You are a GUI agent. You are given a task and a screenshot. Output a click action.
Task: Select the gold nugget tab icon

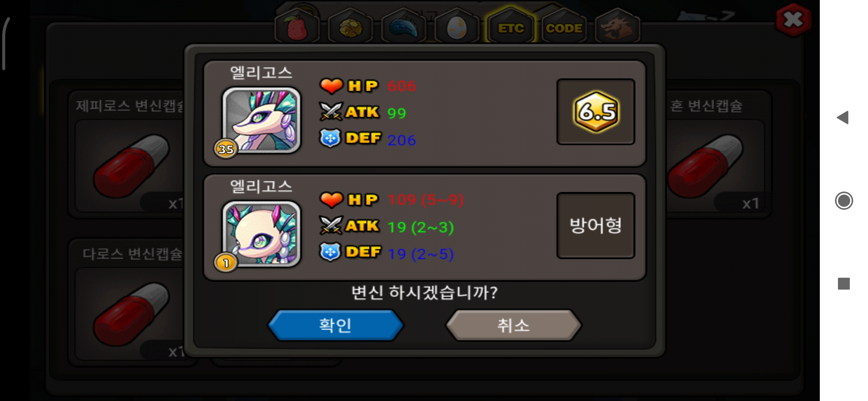coord(351,27)
